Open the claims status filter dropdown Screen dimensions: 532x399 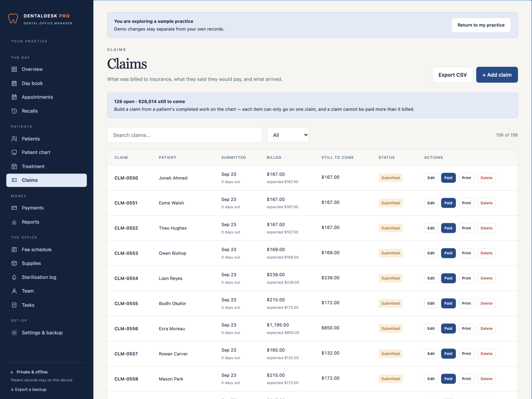(288, 135)
